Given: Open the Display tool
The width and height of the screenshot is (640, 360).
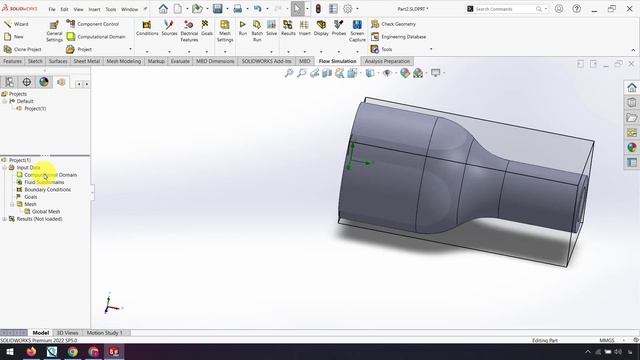Looking at the screenshot, I should (x=321, y=28).
